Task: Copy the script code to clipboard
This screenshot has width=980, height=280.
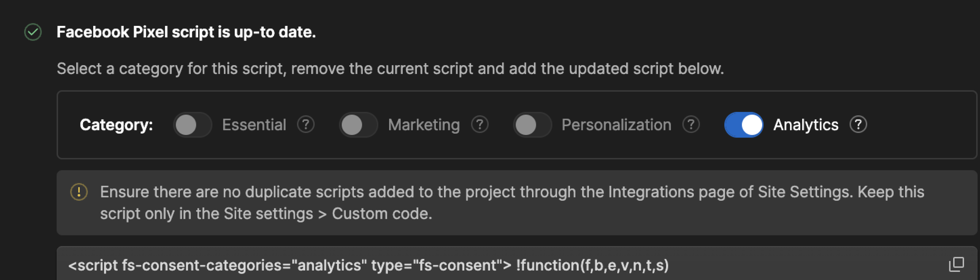Action: click(x=956, y=264)
